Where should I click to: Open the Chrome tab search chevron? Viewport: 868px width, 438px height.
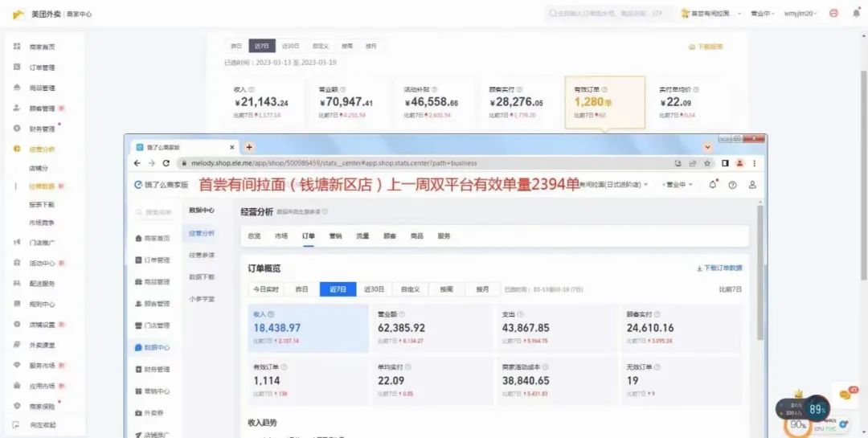click(x=707, y=147)
